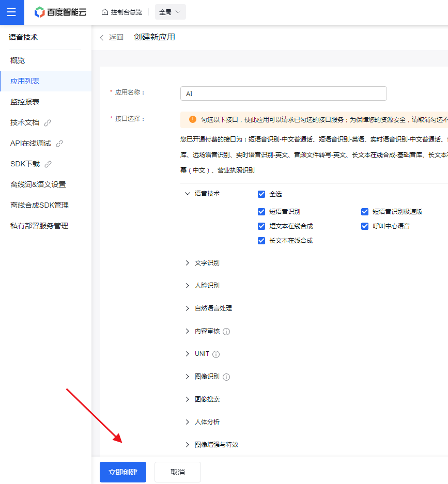Open the 全局 region dropdown

click(170, 12)
